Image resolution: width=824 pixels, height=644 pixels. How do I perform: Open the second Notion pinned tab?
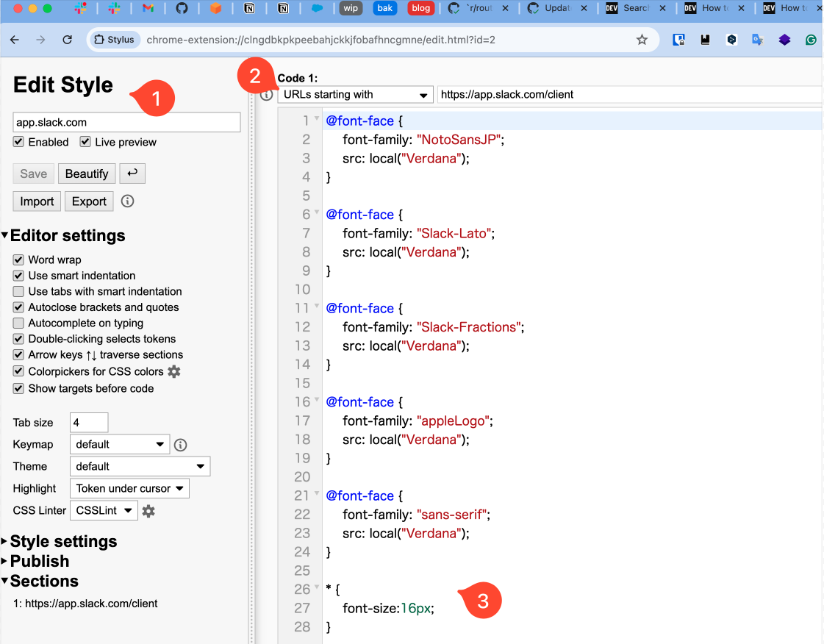[x=283, y=8]
